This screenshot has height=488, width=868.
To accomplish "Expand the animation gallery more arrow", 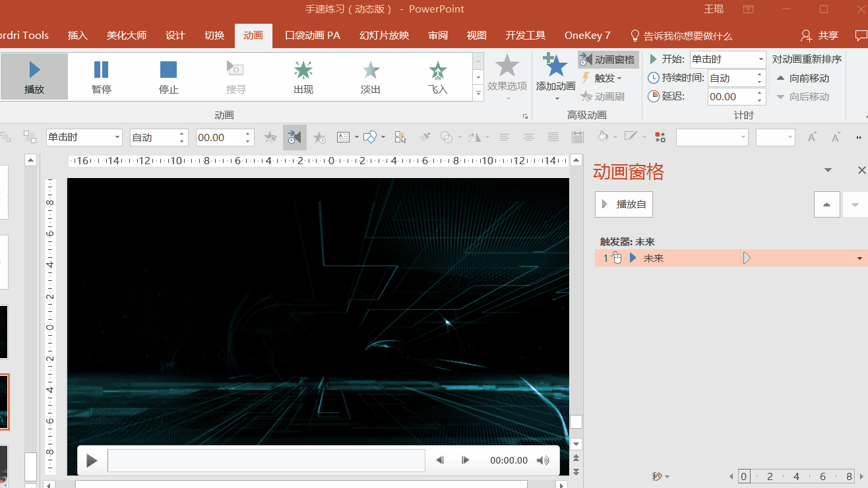I will click(x=479, y=94).
